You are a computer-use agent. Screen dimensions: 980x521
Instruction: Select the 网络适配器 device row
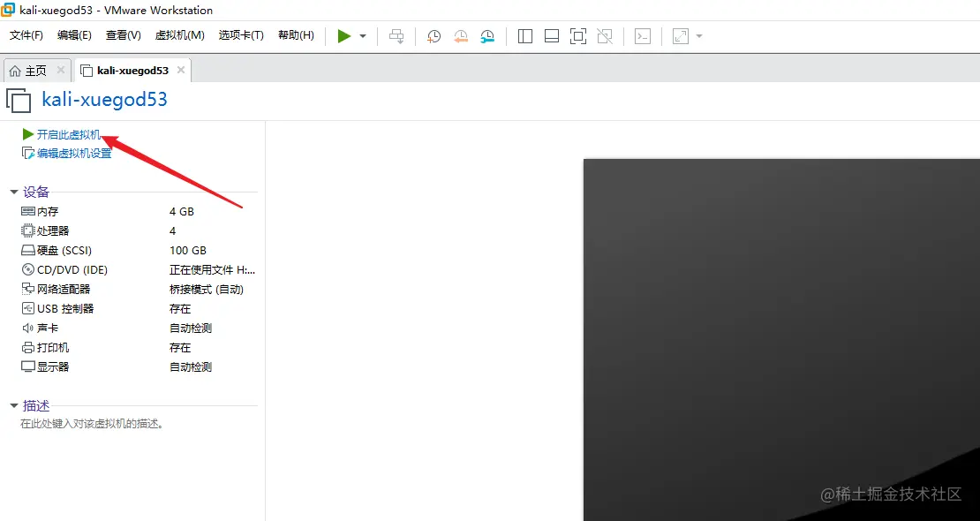click(139, 289)
